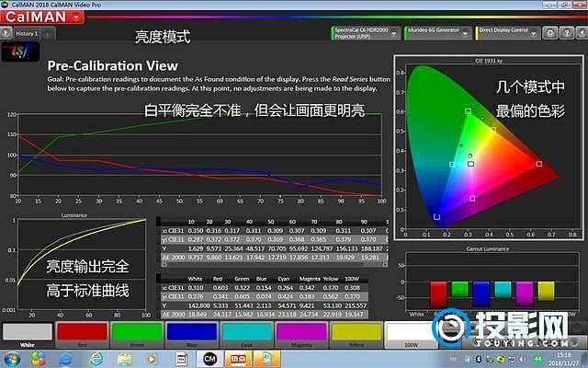This screenshot has height=368, width=588.
Task: Add a new history tab with plus button
Action: (47, 34)
